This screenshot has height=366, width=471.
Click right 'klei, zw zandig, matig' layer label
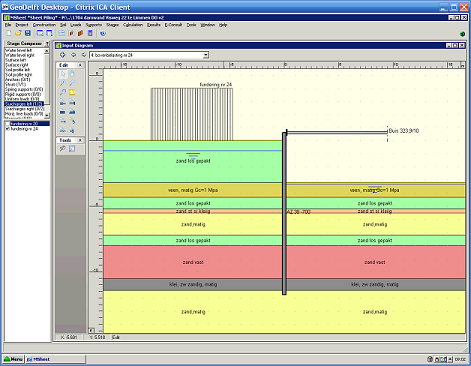pyautogui.click(x=375, y=284)
